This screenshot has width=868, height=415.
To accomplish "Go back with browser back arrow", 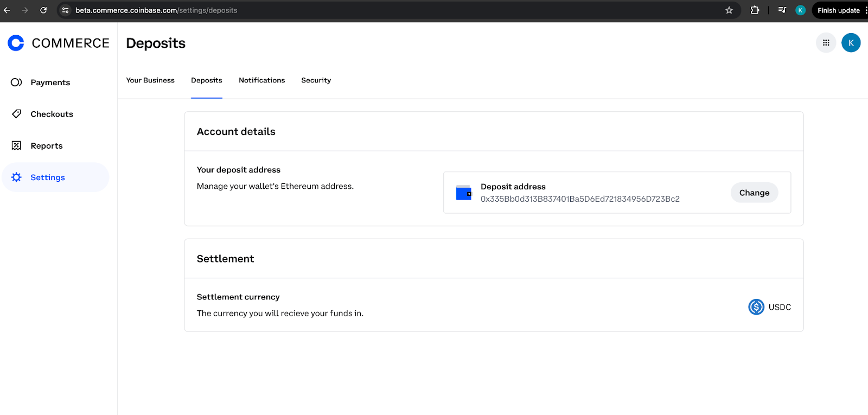I will (7, 10).
